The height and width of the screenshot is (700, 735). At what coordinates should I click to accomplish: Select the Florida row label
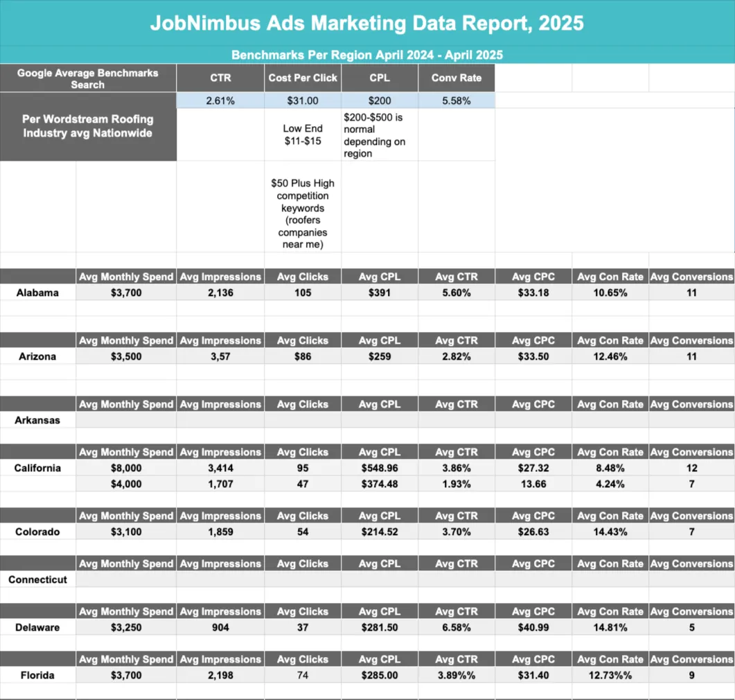[37, 675]
